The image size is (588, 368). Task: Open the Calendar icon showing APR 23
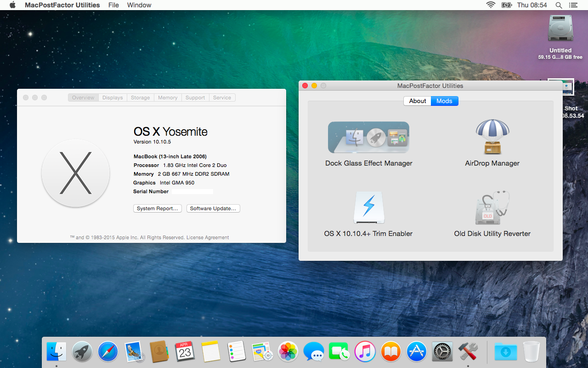(185, 352)
